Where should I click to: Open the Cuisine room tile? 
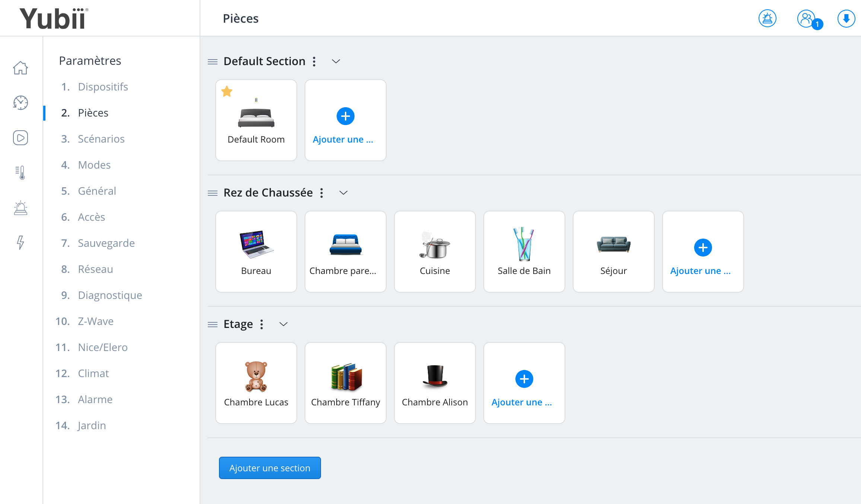(435, 252)
